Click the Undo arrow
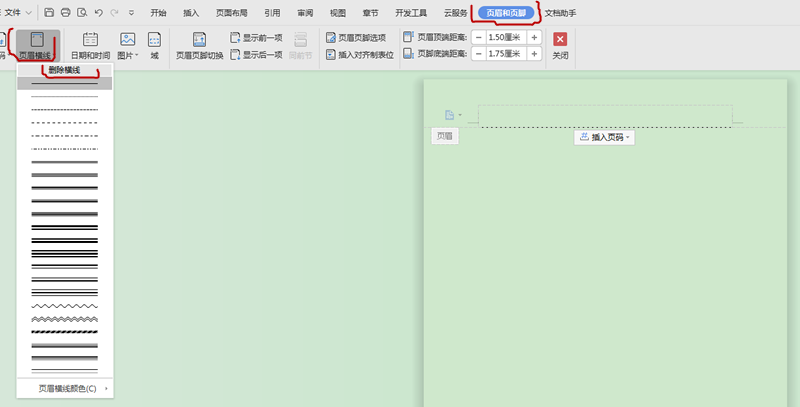 (98, 13)
